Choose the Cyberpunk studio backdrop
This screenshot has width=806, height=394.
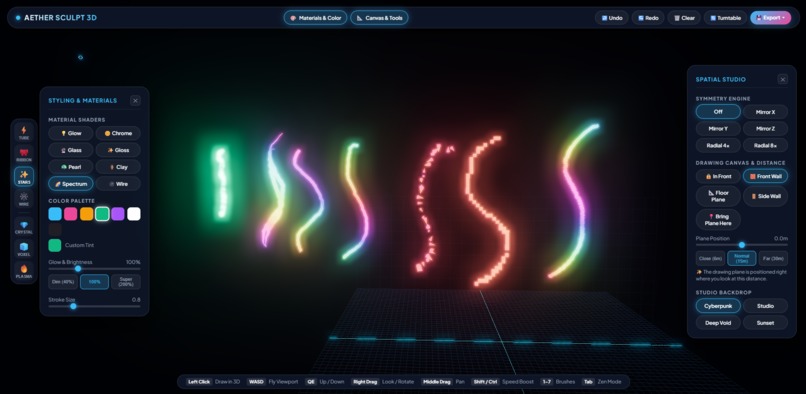coord(718,306)
